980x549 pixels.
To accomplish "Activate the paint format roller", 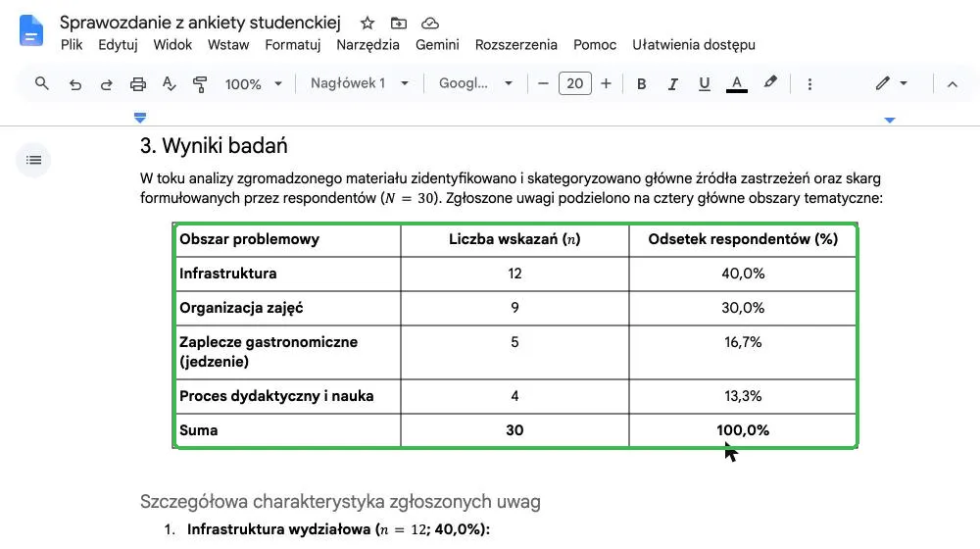I will tap(200, 83).
